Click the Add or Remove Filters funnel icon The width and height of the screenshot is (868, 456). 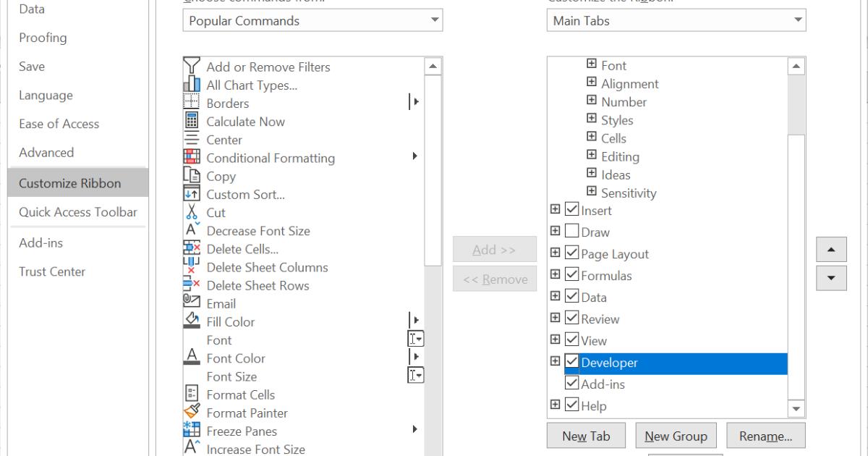(x=192, y=67)
